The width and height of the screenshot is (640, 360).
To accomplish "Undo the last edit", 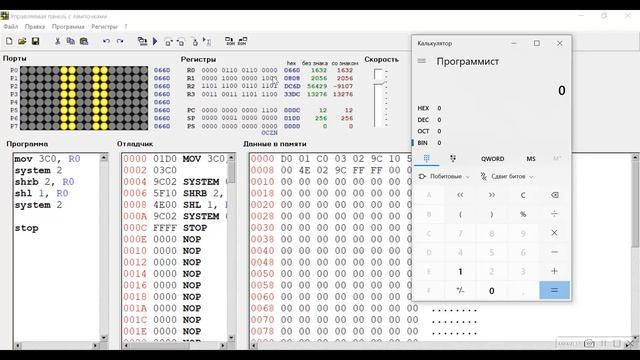I will click(x=106, y=41).
